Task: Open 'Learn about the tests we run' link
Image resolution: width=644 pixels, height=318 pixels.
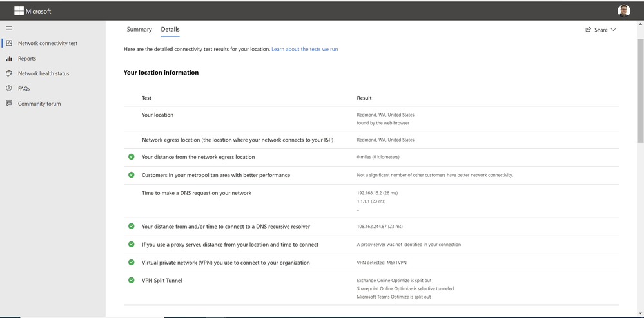Action: (x=305, y=49)
